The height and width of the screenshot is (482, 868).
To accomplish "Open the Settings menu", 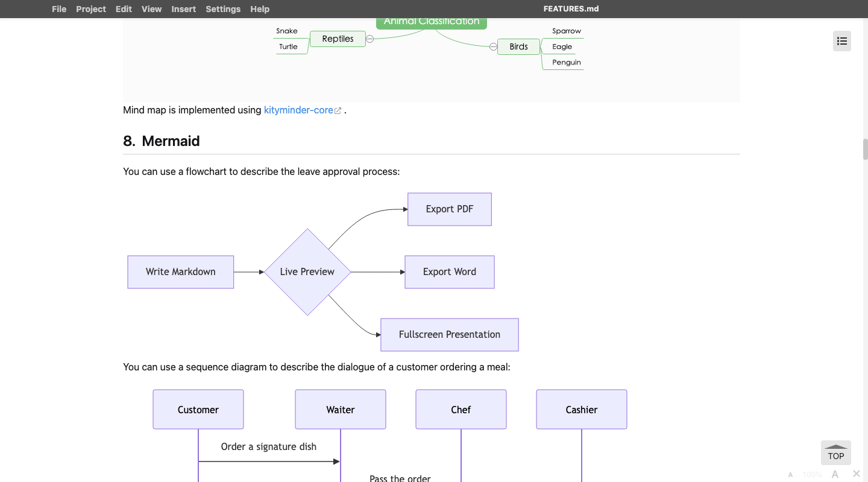I will [x=223, y=9].
